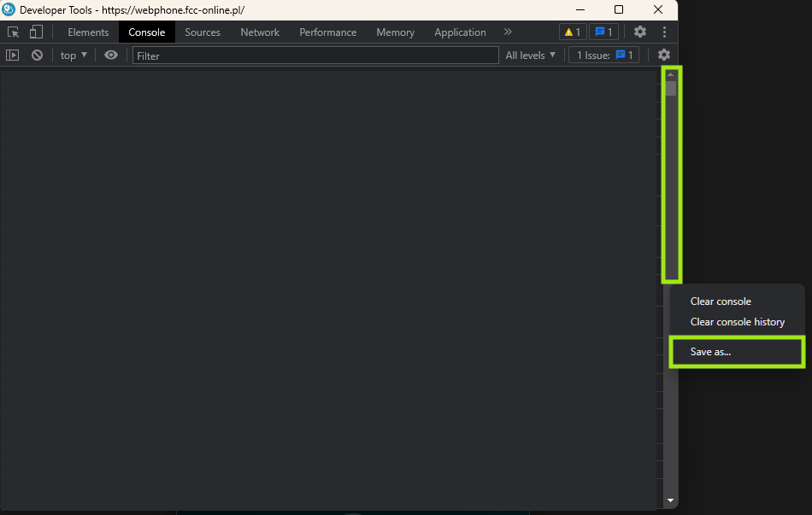Click the messages count badge in tab bar

603,32
